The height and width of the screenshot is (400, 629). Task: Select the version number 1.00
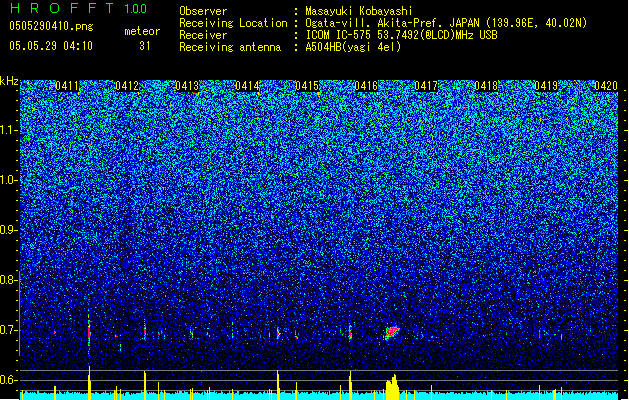(136, 9)
